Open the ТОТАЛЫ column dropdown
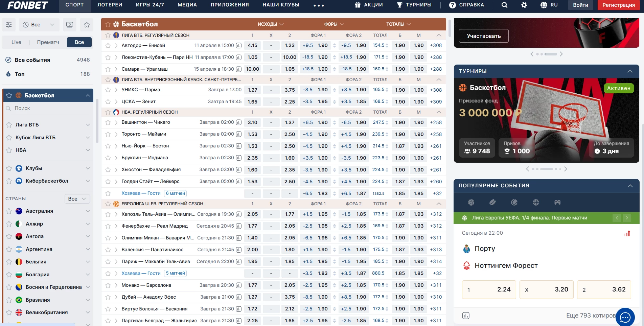Image resolution: width=644 pixels, height=326 pixels. click(x=398, y=24)
